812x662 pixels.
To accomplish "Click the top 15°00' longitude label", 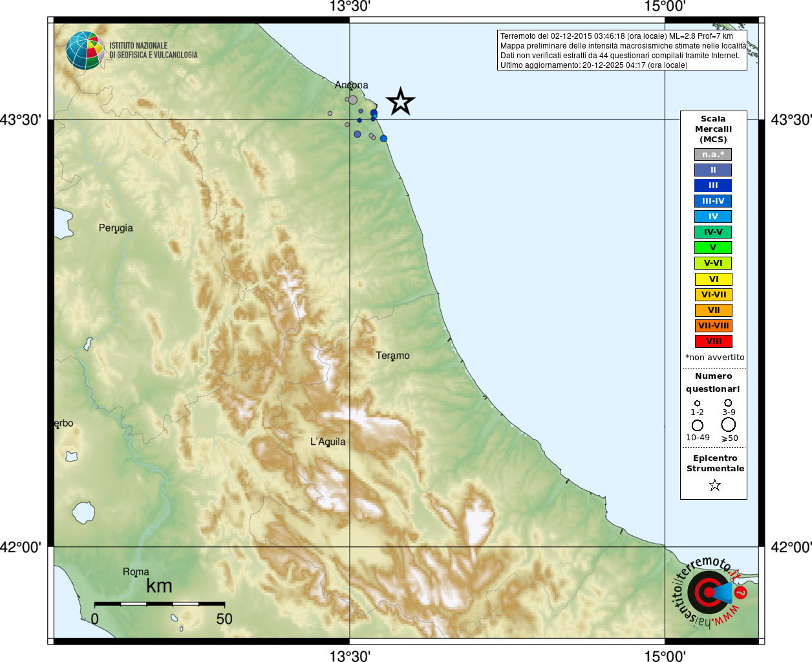I will (665, 6).
